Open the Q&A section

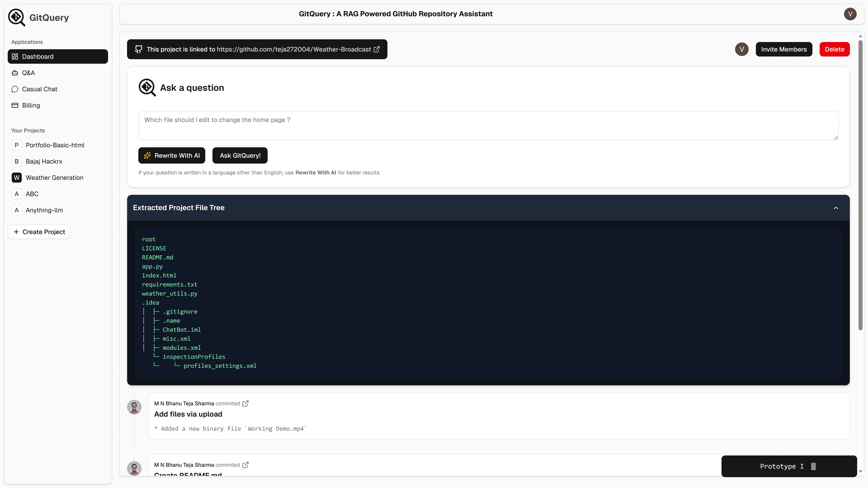click(x=28, y=73)
